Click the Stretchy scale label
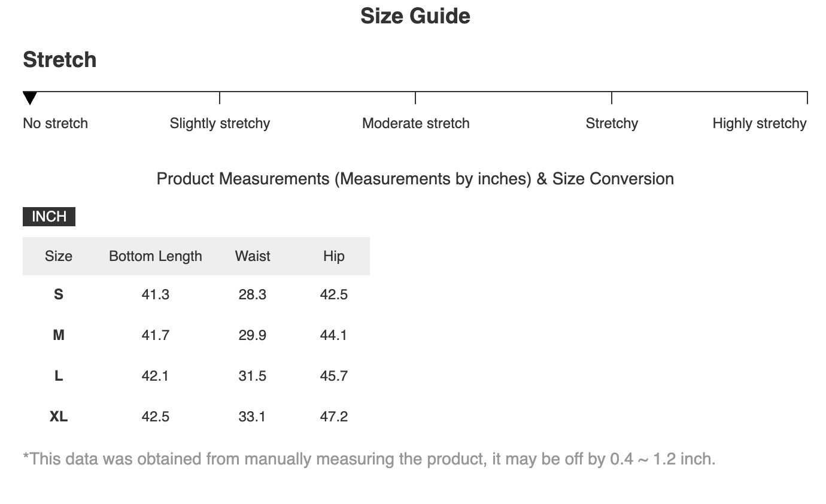The height and width of the screenshot is (504, 826). tap(612, 123)
